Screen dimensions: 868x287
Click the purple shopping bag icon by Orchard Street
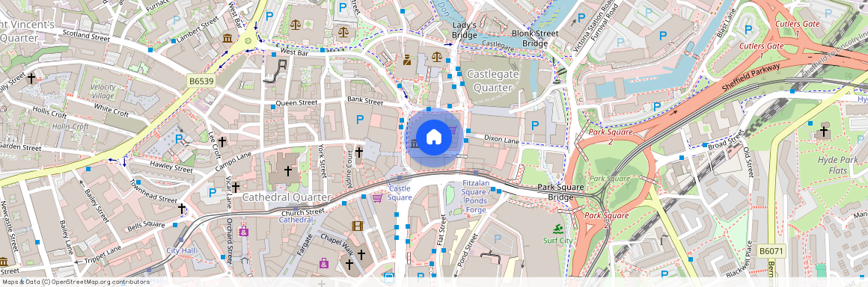[x=244, y=231]
